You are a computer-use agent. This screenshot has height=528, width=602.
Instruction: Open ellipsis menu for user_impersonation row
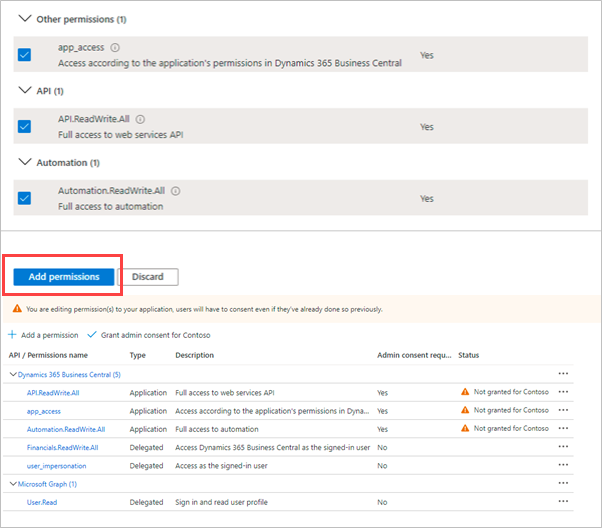tap(563, 466)
